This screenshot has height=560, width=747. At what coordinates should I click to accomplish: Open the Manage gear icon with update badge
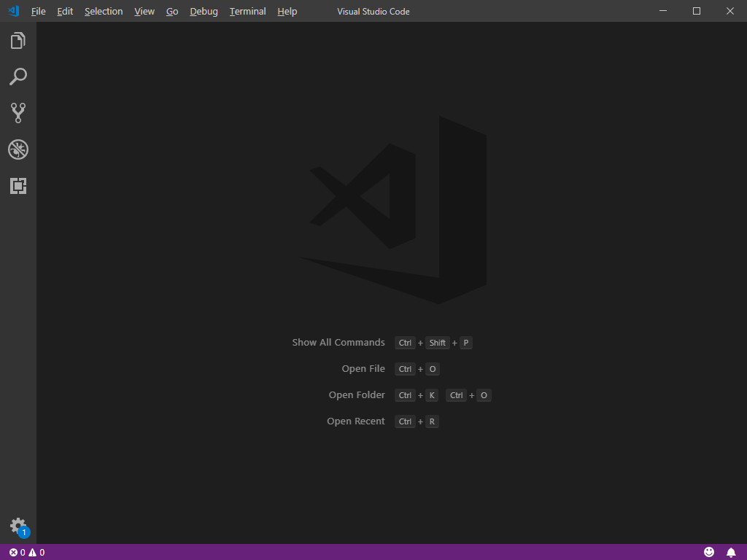click(19, 527)
